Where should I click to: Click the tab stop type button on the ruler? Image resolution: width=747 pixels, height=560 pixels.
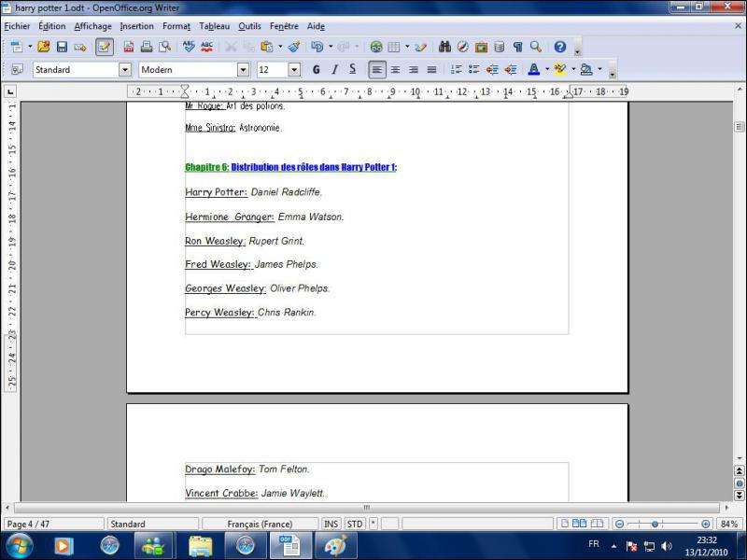point(10,91)
